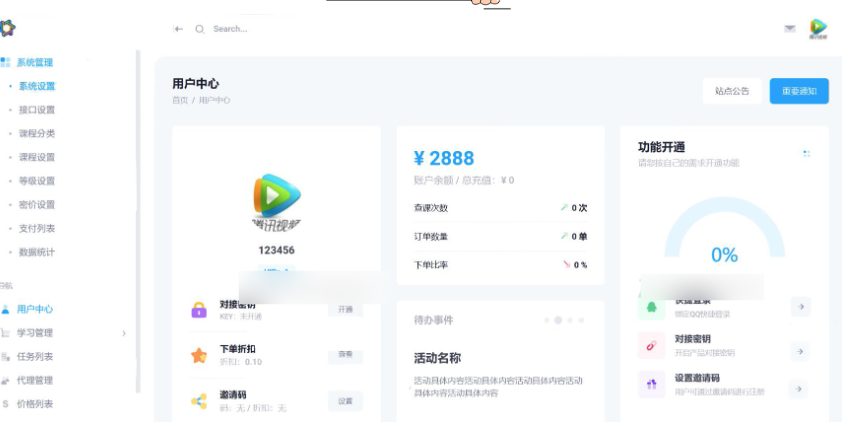Image resolution: width=842 pixels, height=431 pixels.
Task: Open arrow next to 设置邀请码 row
Action: [x=799, y=389]
